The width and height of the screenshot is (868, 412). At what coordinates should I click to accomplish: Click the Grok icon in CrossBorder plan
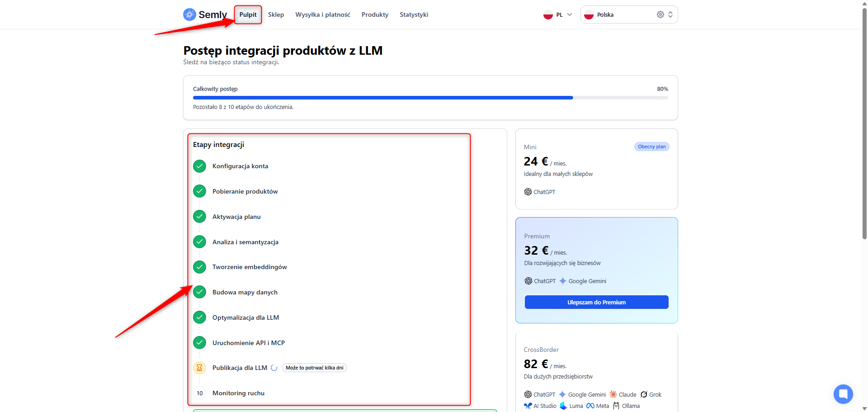(x=644, y=394)
